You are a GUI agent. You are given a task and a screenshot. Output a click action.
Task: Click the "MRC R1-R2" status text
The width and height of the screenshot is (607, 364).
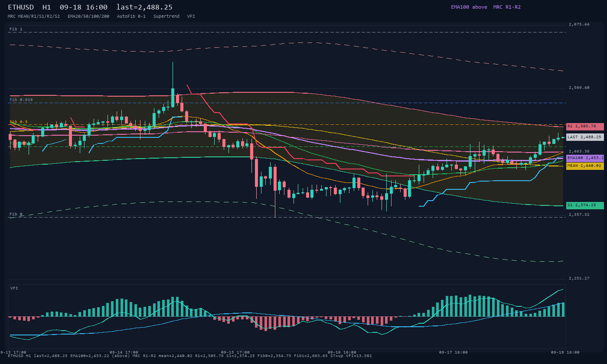coord(507,7)
